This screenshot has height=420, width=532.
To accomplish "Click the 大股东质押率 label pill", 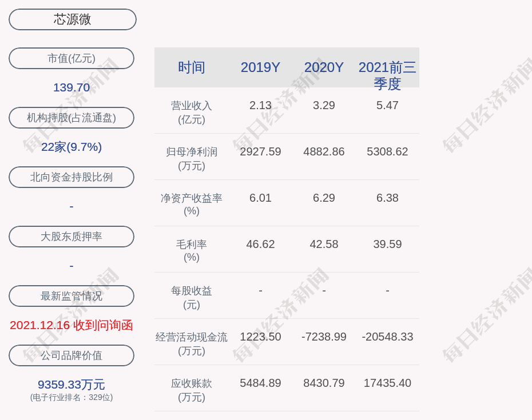I will pyautogui.click(x=72, y=237).
